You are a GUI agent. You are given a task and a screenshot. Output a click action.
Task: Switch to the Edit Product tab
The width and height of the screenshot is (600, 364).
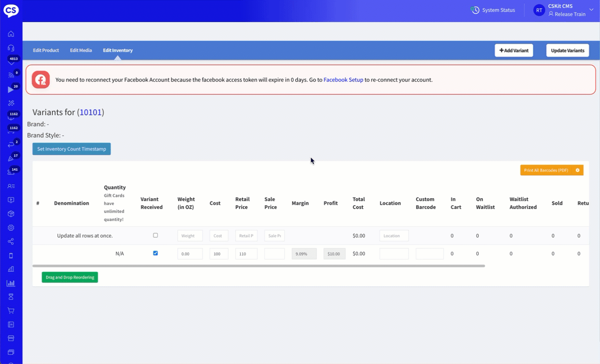point(46,50)
